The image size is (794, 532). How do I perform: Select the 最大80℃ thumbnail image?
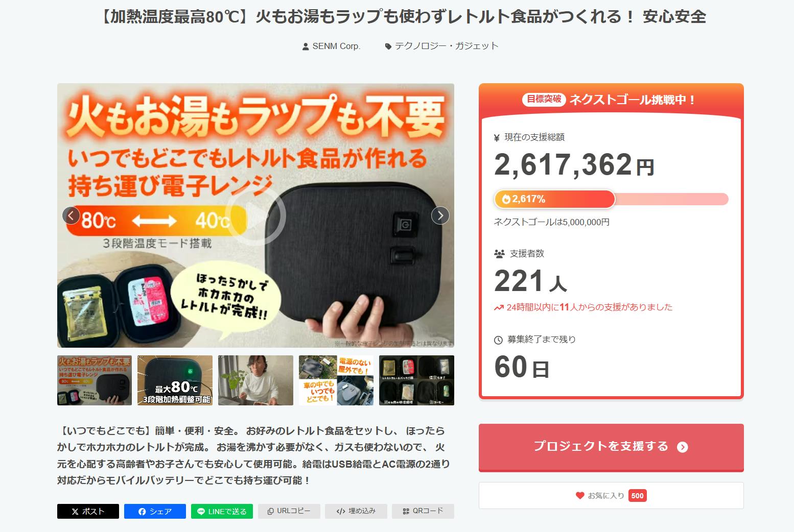coord(175,380)
